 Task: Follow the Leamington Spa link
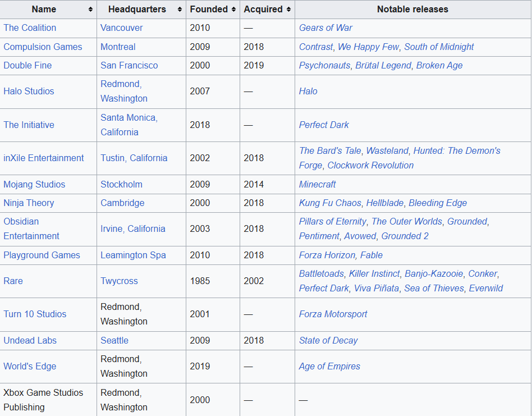(x=133, y=255)
